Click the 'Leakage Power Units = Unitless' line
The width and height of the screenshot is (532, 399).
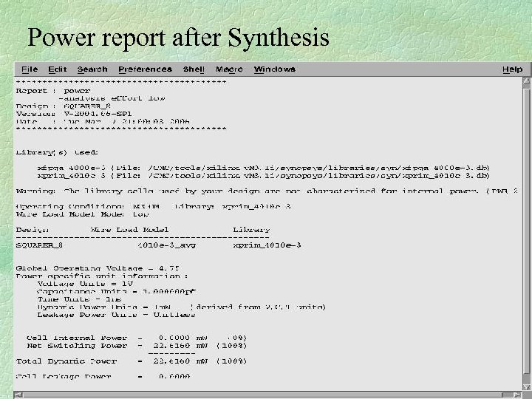tap(116, 315)
